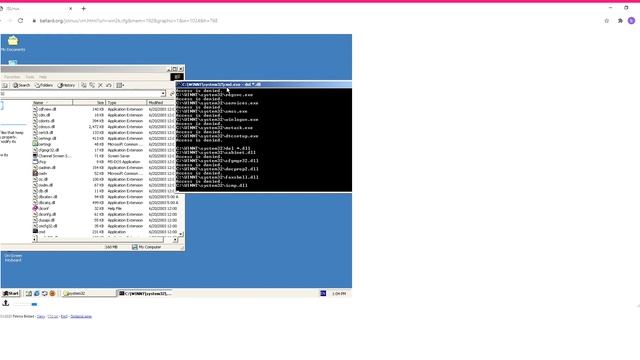Viewport: 640px width, 360px height.
Task: Switch to system32 taskbar button
Action: (x=89, y=293)
